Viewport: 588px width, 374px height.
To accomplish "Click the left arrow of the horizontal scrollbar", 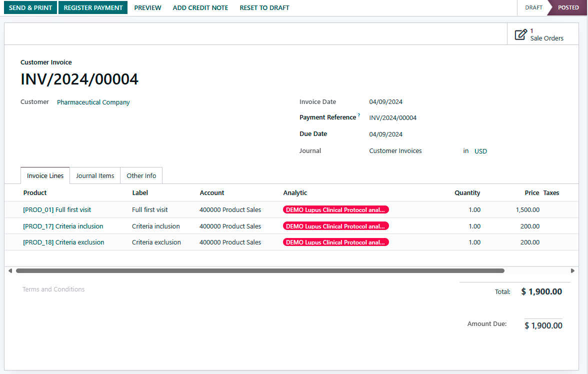I will [x=10, y=270].
